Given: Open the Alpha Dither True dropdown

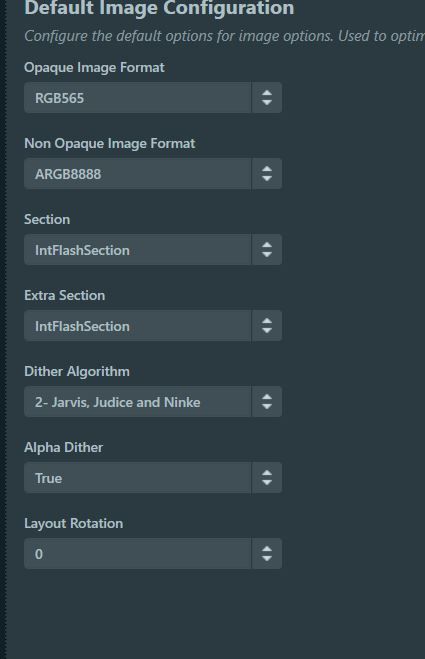Looking at the screenshot, I should (x=153, y=478).
